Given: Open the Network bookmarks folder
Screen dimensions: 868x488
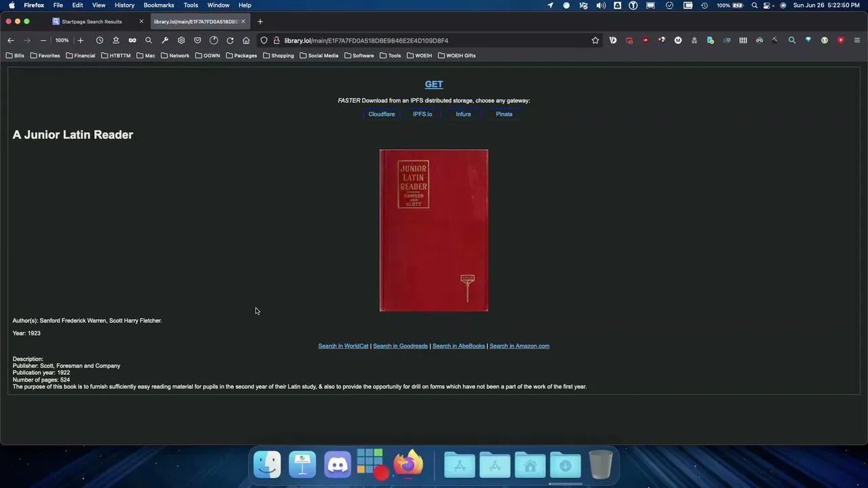Looking at the screenshot, I should (x=175, y=56).
